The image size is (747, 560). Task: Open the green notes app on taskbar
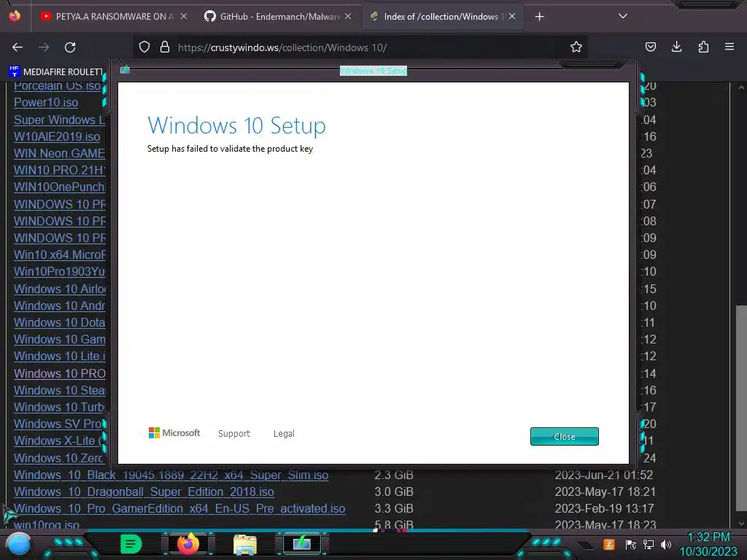(x=131, y=544)
